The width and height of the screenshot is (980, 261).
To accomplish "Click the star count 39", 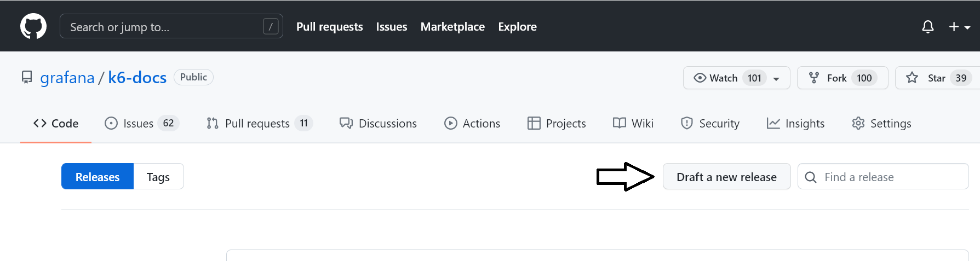I will (x=961, y=78).
